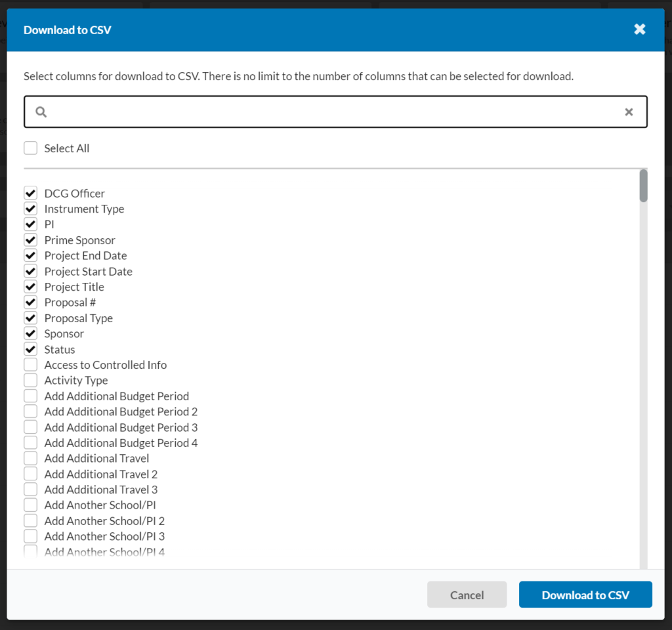Tick the Add Additional Travel 2 checkbox
Viewport: 672px width, 630px height.
[31, 474]
